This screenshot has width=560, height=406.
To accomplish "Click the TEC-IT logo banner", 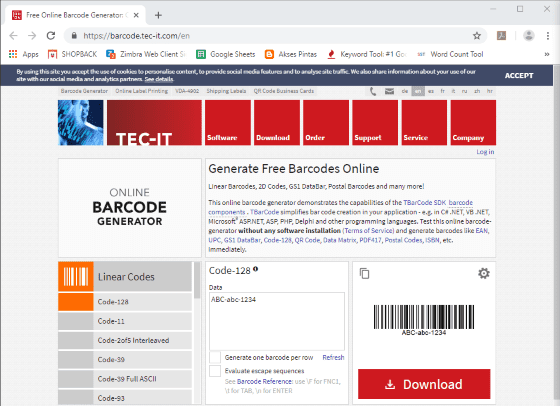I will coord(154,122).
